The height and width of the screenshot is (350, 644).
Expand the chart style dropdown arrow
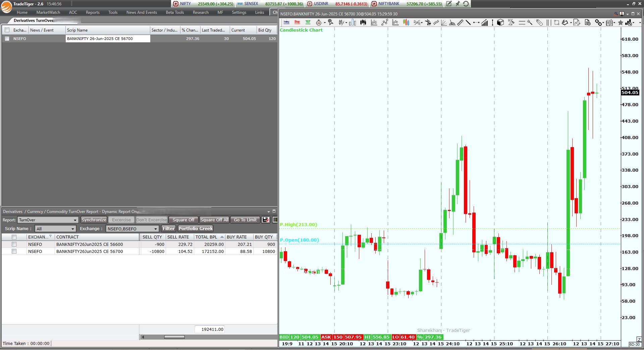346,23
